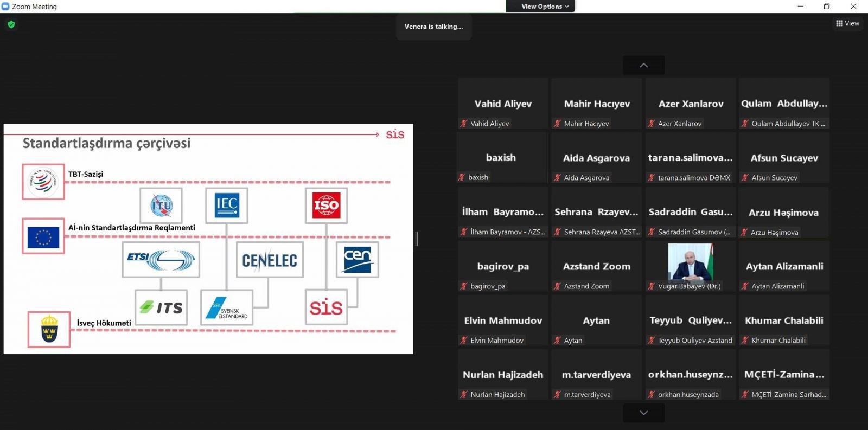Click the muted mic icon beside orkhan.huseynzada
The height and width of the screenshot is (430, 868).
(x=652, y=395)
